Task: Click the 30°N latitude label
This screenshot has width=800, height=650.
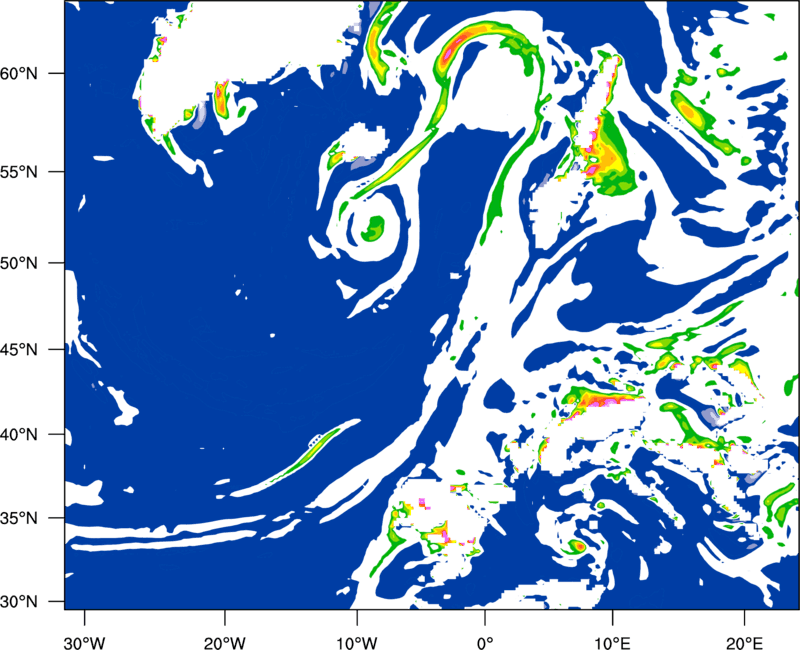Action: [19, 602]
